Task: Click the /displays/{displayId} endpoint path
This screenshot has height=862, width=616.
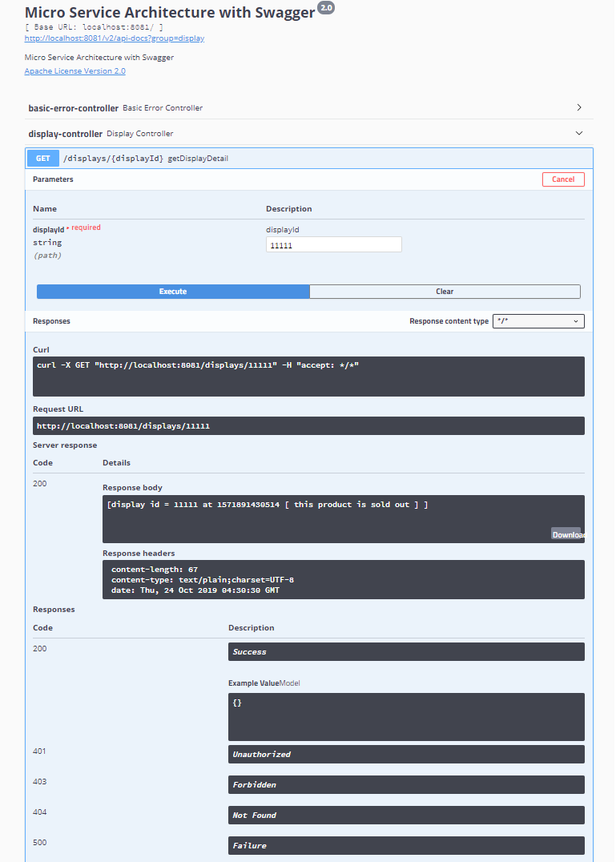Action: (x=113, y=159)
